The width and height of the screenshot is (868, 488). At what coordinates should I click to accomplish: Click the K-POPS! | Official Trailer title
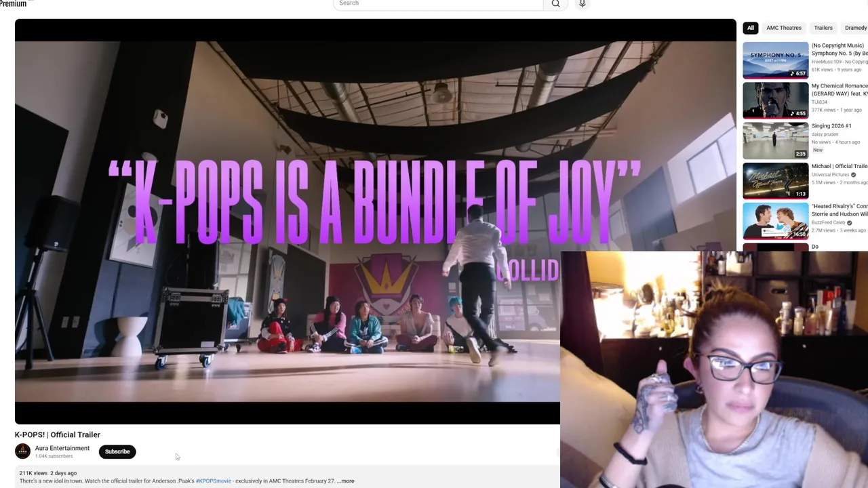(58, 434)
